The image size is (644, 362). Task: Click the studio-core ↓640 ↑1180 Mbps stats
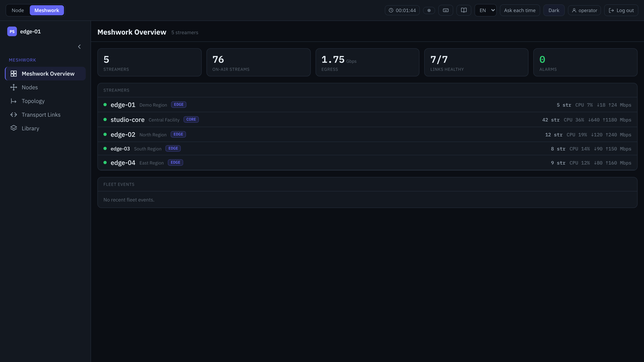pos(610,120)
